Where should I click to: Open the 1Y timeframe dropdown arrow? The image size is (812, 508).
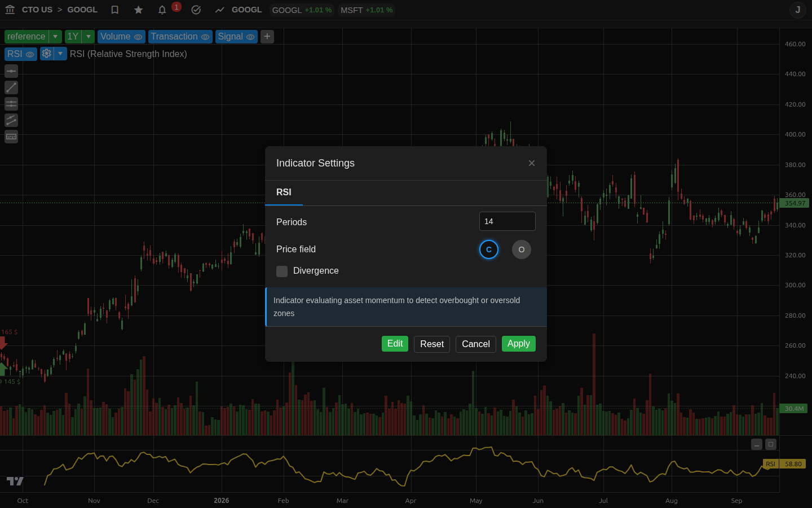click(x=89, y=37)
